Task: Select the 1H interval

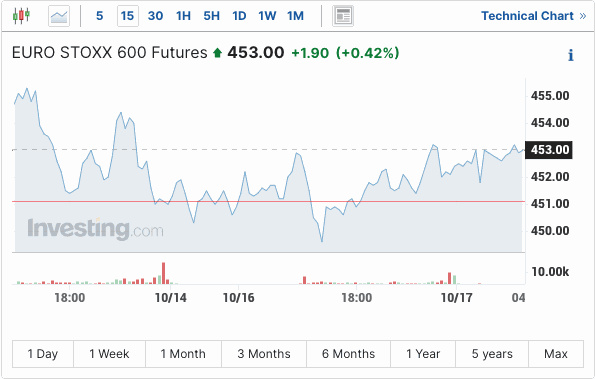Action: pos(183,16)
